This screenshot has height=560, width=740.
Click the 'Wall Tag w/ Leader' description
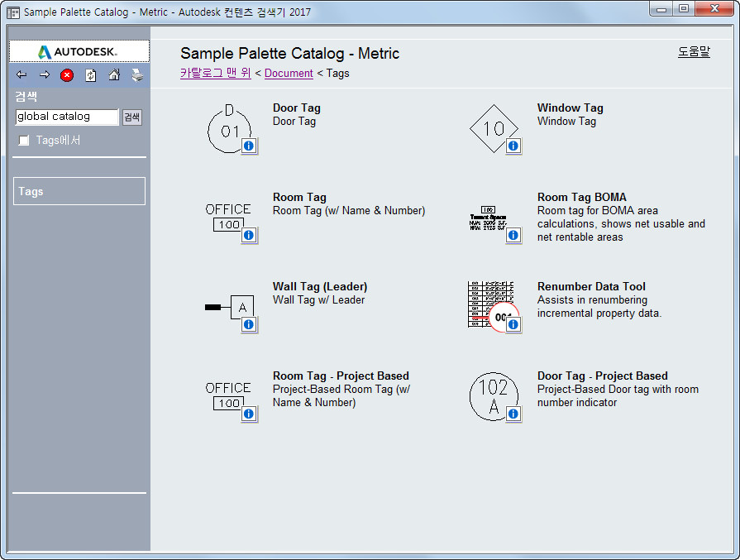318,299
